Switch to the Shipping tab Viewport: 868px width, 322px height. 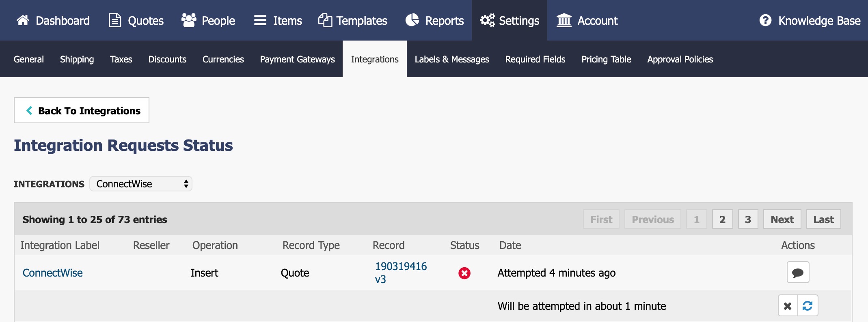pos(77,59)
